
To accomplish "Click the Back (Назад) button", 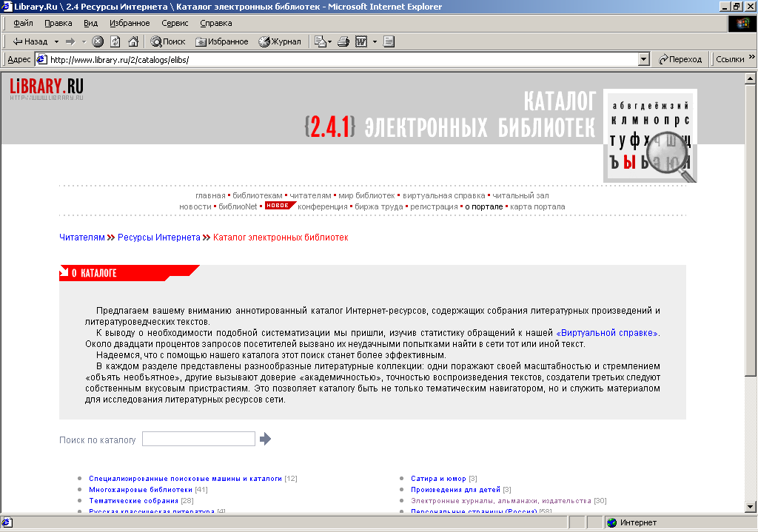I will point(30,41).
